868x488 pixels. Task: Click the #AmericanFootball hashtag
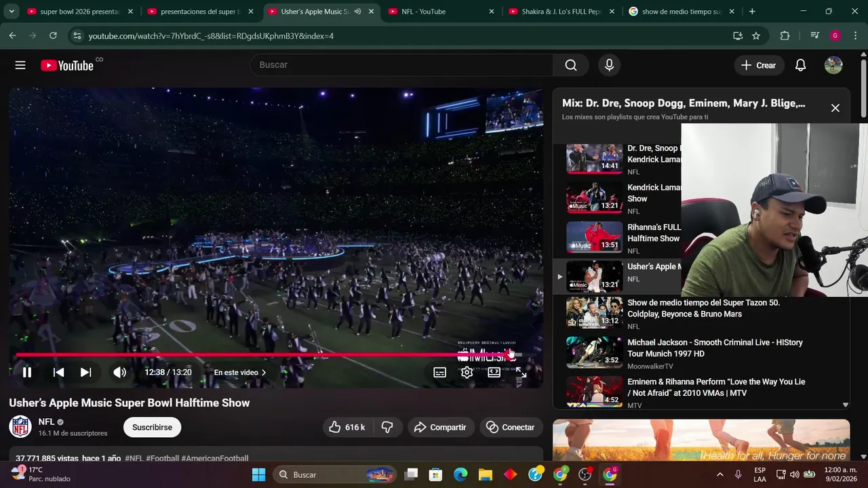point(215,458)
